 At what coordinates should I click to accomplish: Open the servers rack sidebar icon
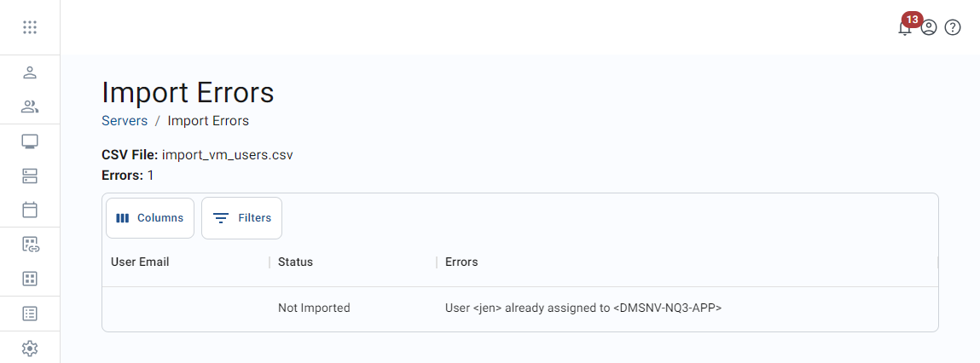click(x=30, y=176)
